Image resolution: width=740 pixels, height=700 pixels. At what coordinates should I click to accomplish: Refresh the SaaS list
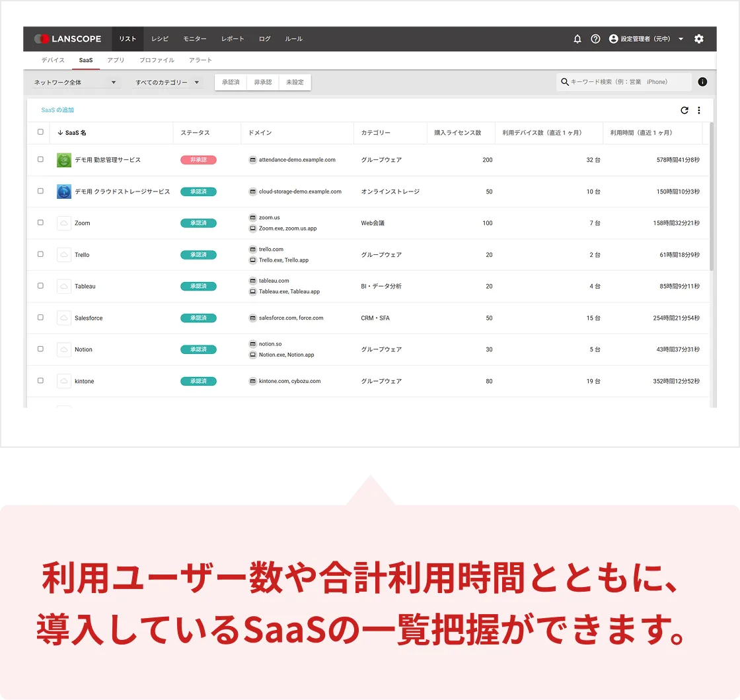[684, 110]
